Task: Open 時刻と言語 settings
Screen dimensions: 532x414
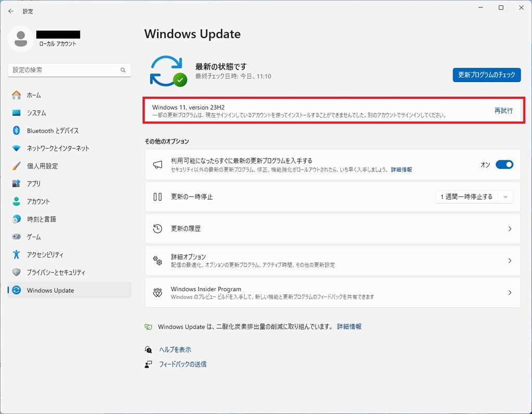Action: click(x=69, y=219)
